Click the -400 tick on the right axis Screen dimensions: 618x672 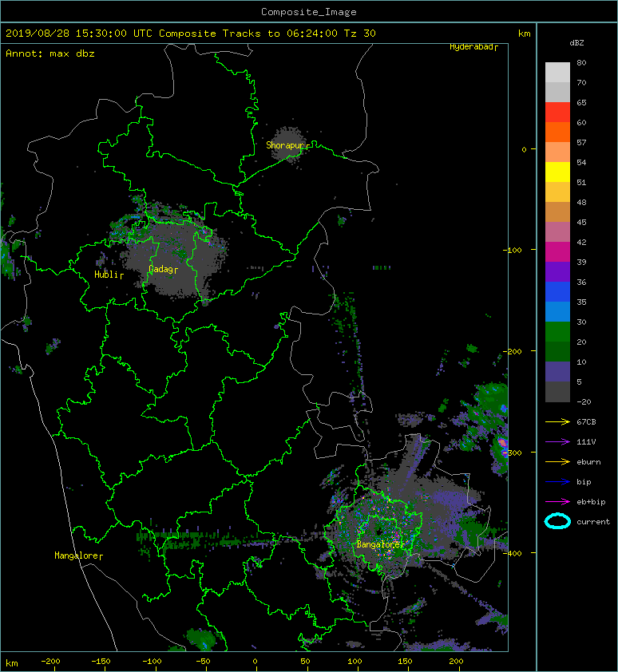tap(512, 553)
